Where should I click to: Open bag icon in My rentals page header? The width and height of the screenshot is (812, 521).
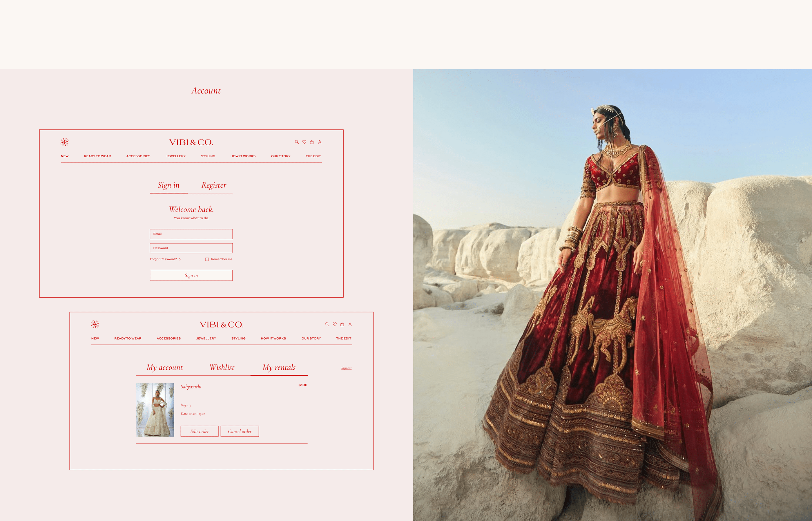click(x=342, y=324)
